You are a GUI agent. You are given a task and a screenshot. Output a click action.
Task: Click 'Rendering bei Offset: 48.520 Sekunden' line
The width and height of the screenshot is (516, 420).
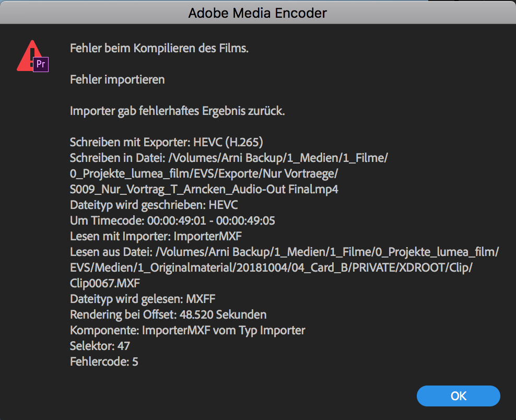(x=168, y=314)
